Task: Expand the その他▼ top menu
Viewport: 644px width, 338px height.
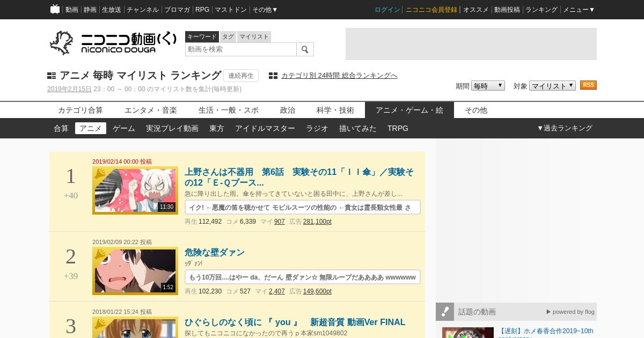Action: coord(265,10)
